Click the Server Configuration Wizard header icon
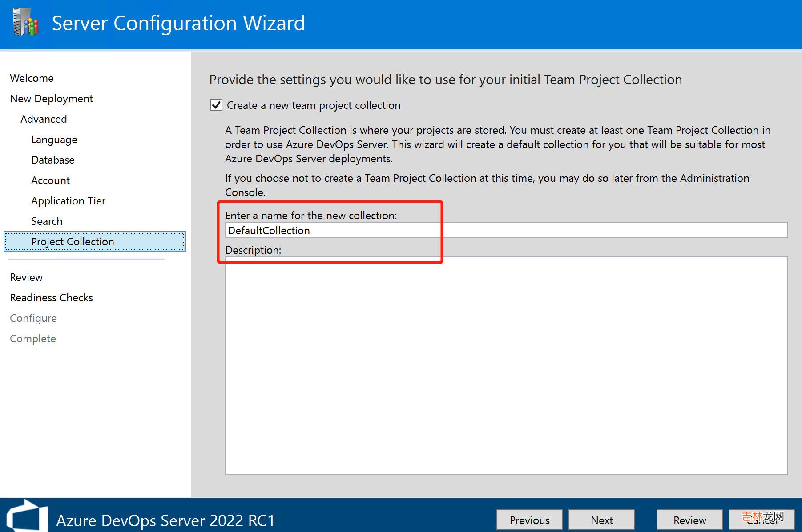The height and width of the screenshot is (532, 802). click(26, 22)
